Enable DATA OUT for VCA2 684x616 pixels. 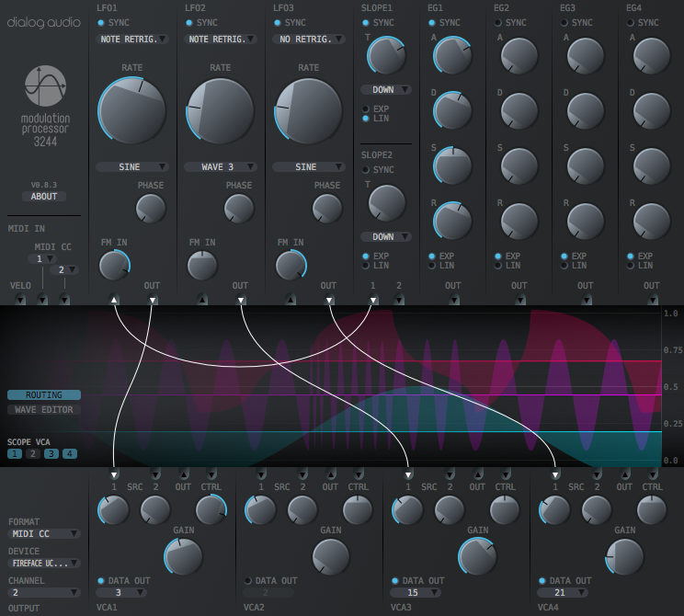pos(248,581)
